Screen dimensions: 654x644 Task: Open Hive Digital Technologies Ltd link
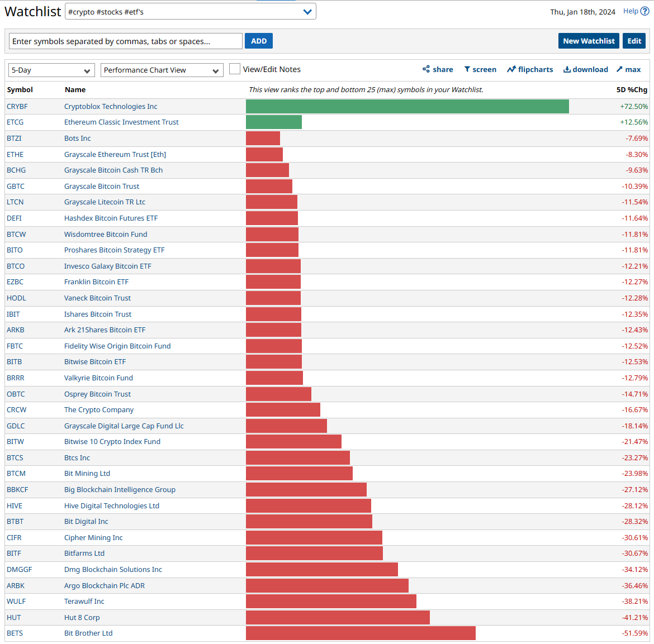[x=112, y=506]
